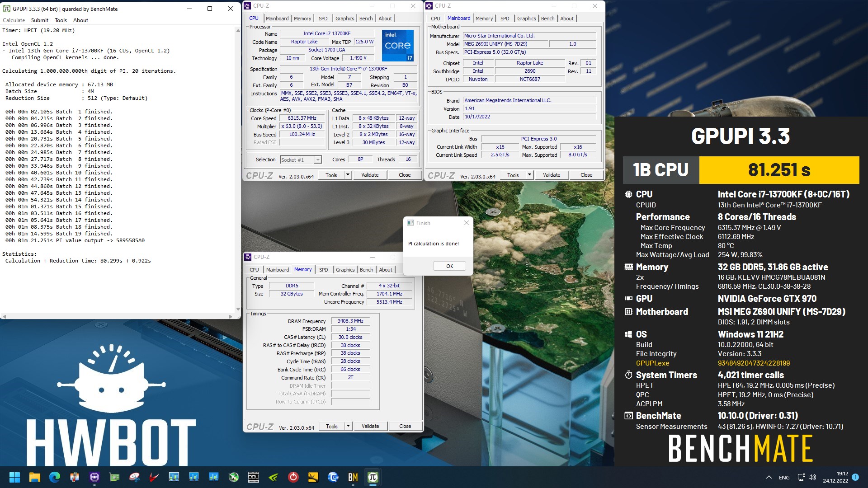Click the GPUPI horizontal scrollbar right arrow
Viewport: 868px width, 488px height.
pos(231,316)
